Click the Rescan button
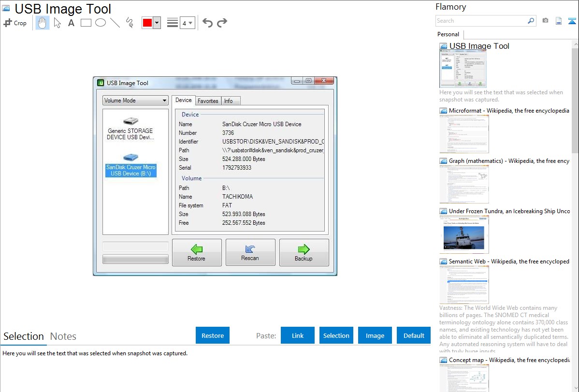 click(250, 253)
